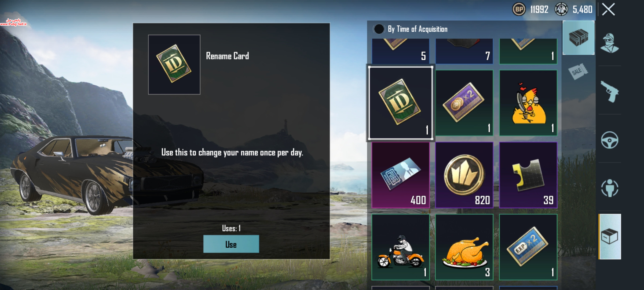Viewport: 644px width, 290px height.
Task: Toggle the By Time of Acquisition option
Action: [379, 29]
